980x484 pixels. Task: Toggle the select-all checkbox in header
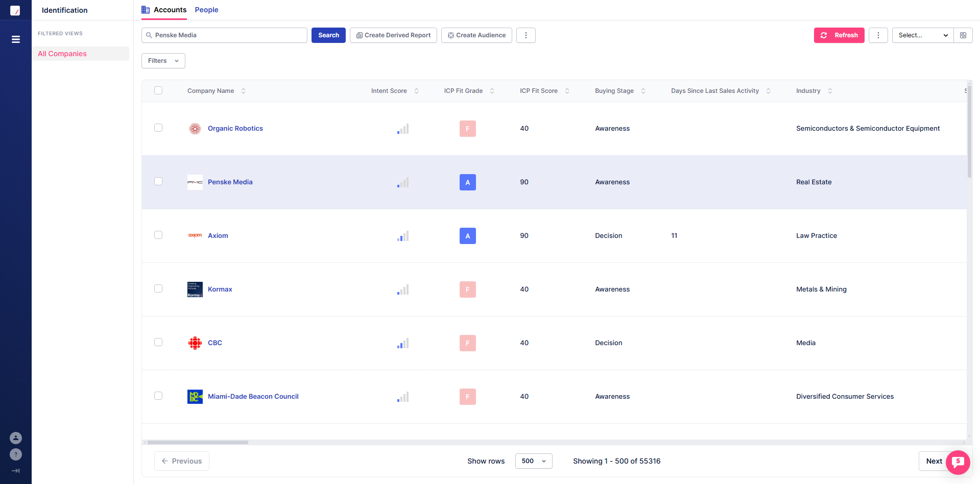158,90
